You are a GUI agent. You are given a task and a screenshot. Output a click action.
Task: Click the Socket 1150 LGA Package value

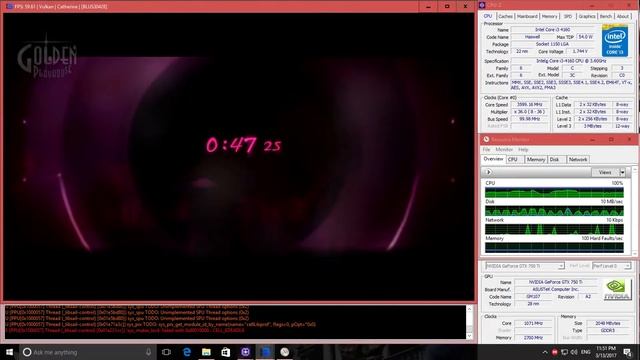pos(552,44)
